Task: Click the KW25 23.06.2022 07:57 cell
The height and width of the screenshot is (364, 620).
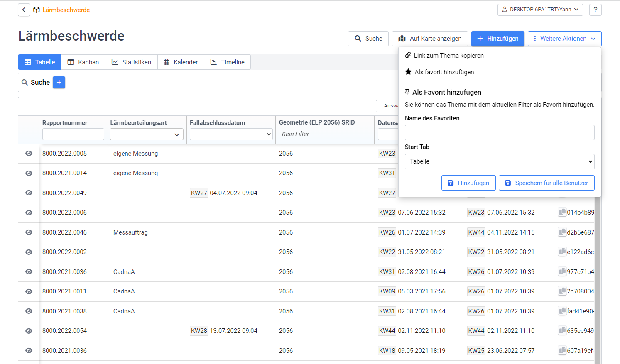Action: 501,351
